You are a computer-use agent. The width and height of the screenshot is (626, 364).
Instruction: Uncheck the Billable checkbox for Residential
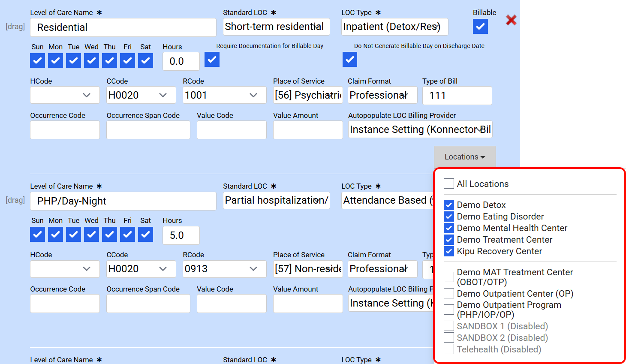point(480,27)
